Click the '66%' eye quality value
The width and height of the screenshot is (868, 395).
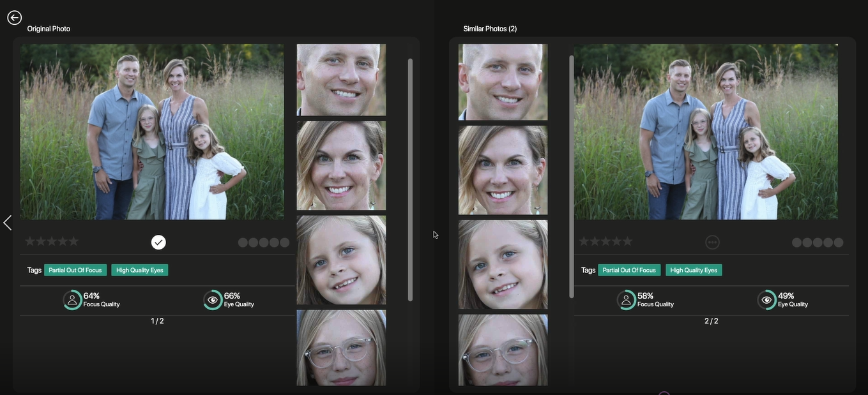tap(232, 295)
